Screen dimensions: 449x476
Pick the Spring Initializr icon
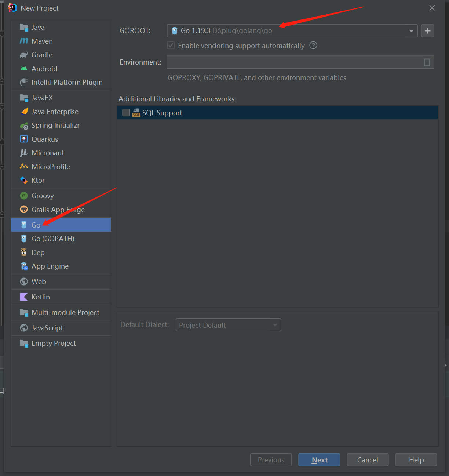[x=24, y=126]
